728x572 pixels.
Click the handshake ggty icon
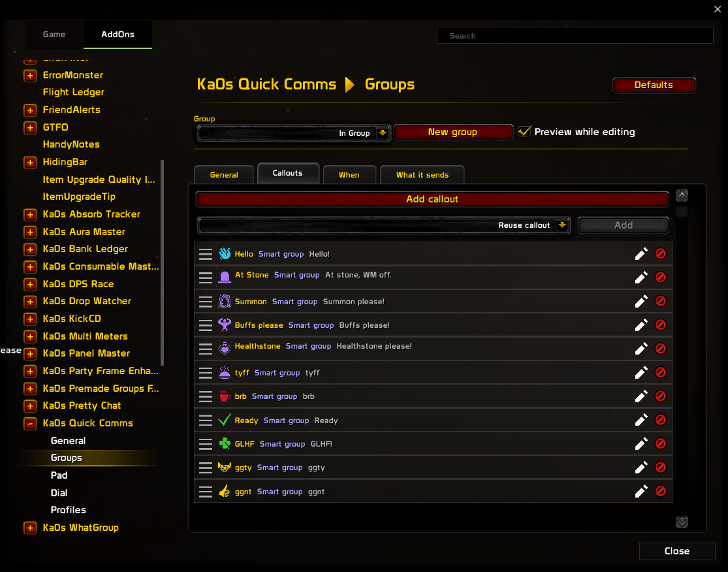click(225, 467)
